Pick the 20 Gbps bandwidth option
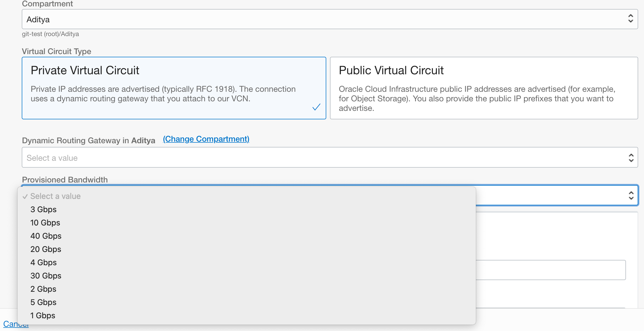This screenshot has height=331, width=644. (x=46, y=249)
